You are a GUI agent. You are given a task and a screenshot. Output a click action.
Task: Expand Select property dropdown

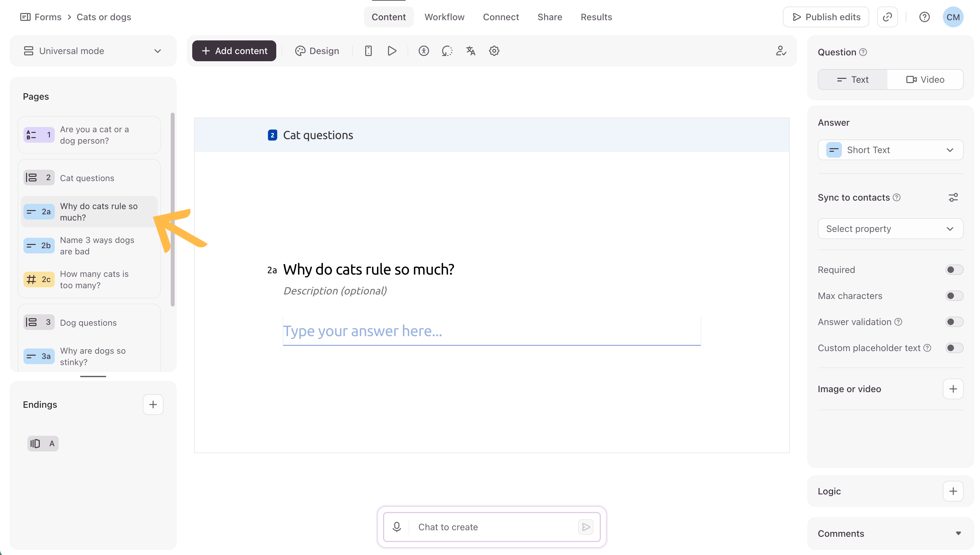(890, 229)
